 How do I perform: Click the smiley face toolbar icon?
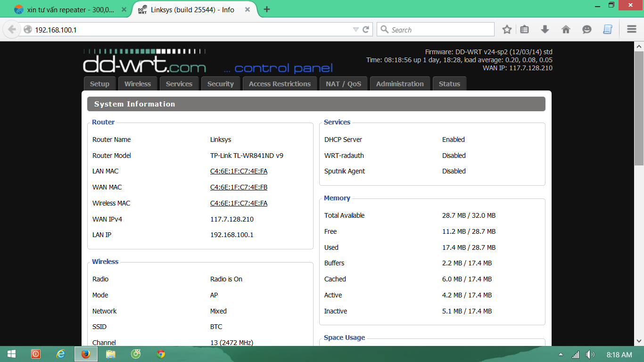(x=586, y=30)
